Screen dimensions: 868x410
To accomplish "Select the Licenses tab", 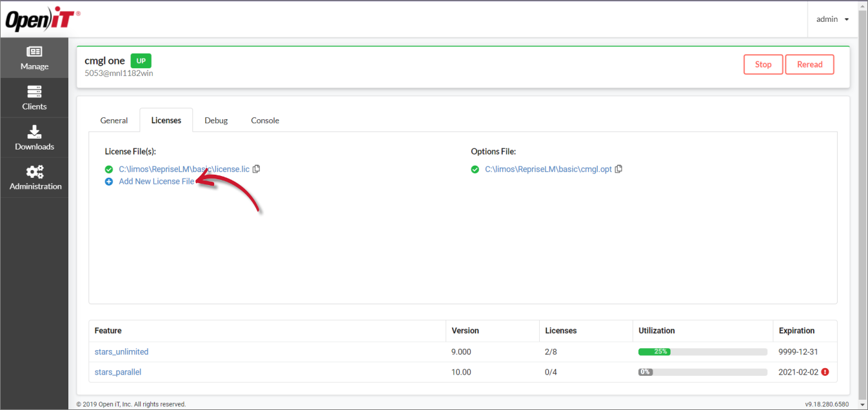I will pyautogui.click(x=166, y=121).
